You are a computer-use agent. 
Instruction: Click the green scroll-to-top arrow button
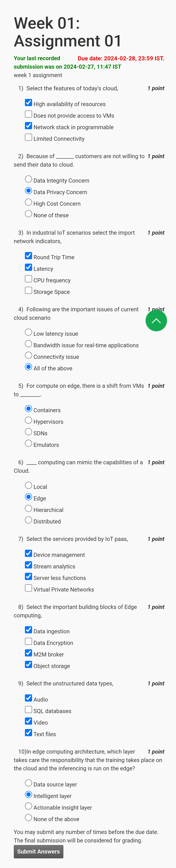[156, 320]
